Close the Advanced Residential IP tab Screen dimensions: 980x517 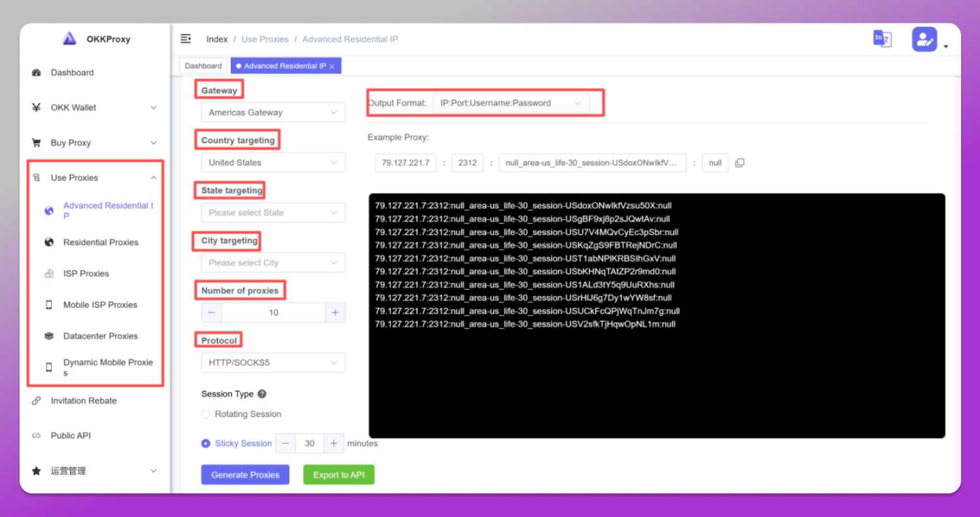coord(332,67)
